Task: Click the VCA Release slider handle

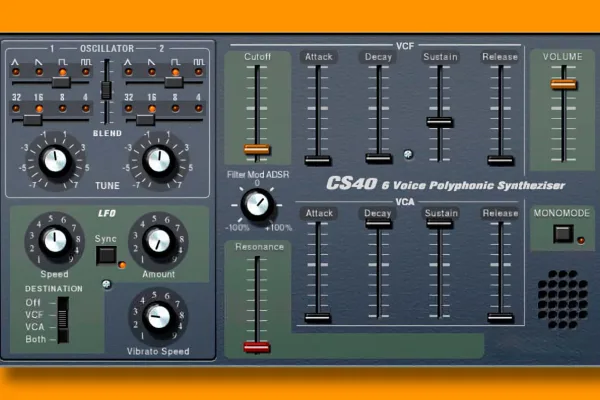Action: [500, 317]
